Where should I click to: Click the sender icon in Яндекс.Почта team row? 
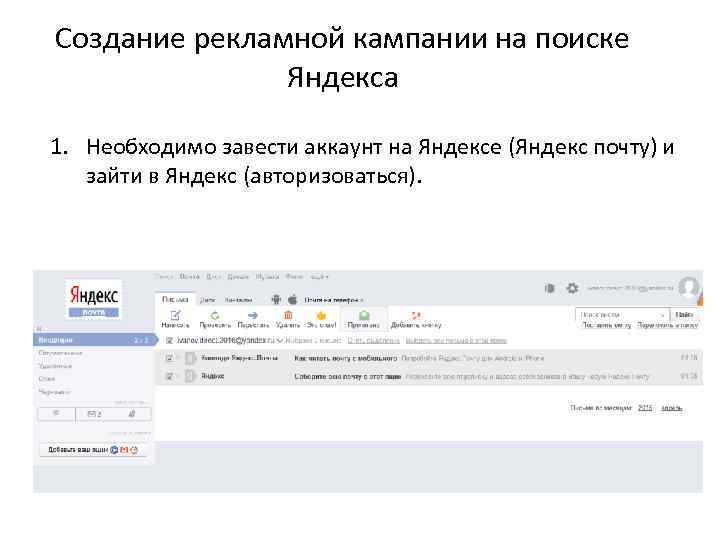click(190, 358)
